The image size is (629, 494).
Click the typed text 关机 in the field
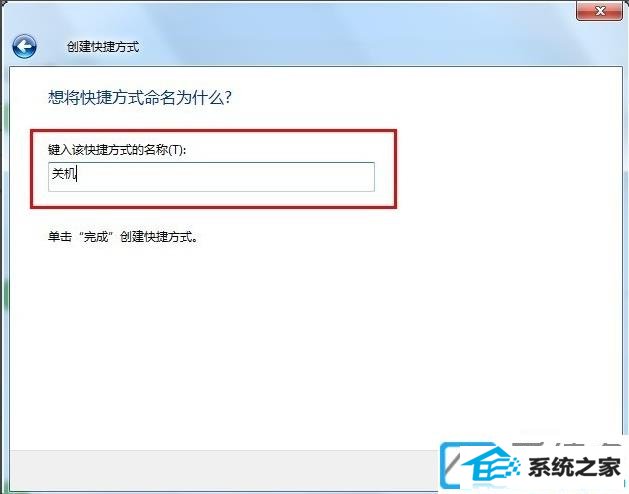[63, 174]
